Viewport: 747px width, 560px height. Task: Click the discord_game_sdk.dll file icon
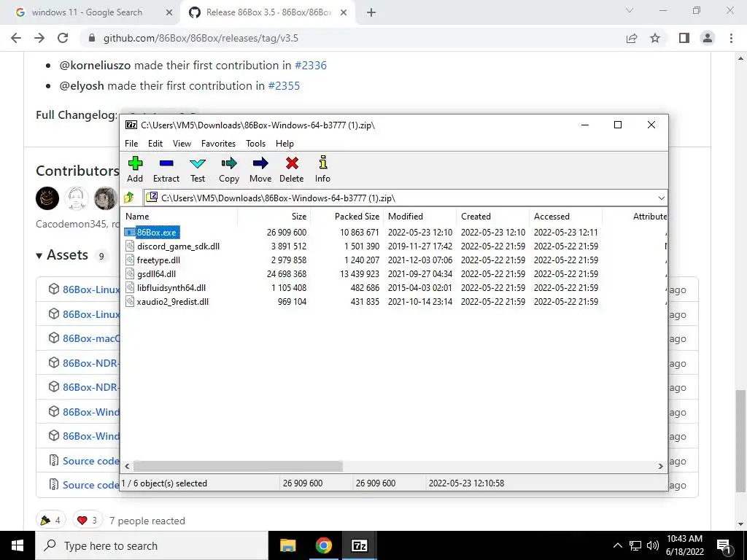pos(130,246)
